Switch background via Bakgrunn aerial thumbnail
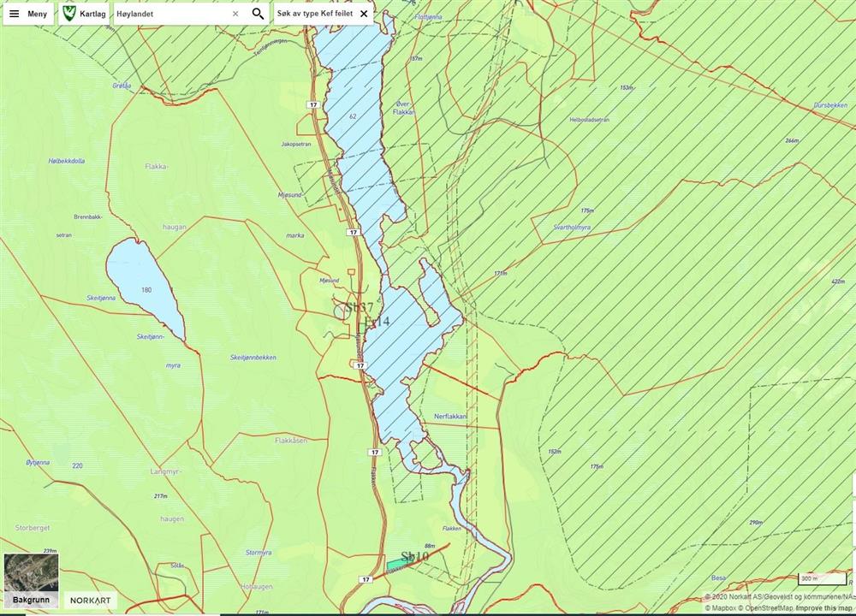 [x=31, y=580]
